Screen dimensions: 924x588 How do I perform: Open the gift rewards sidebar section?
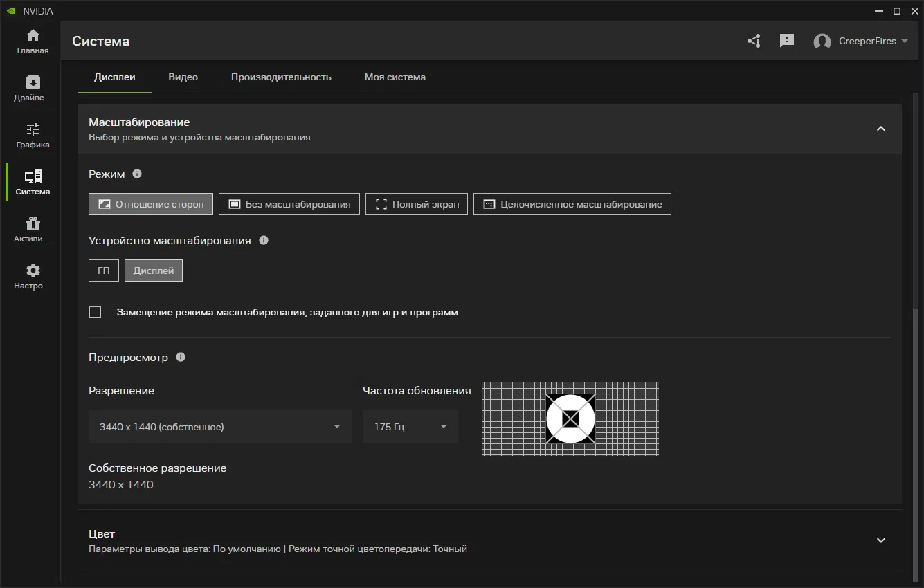(33, 230)
